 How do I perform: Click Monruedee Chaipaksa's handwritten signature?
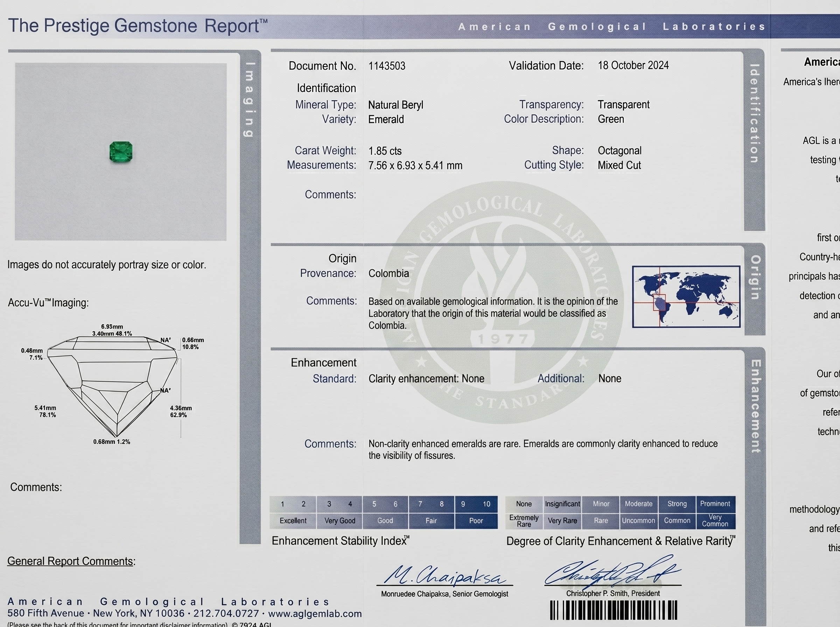(x=444, y=574)
